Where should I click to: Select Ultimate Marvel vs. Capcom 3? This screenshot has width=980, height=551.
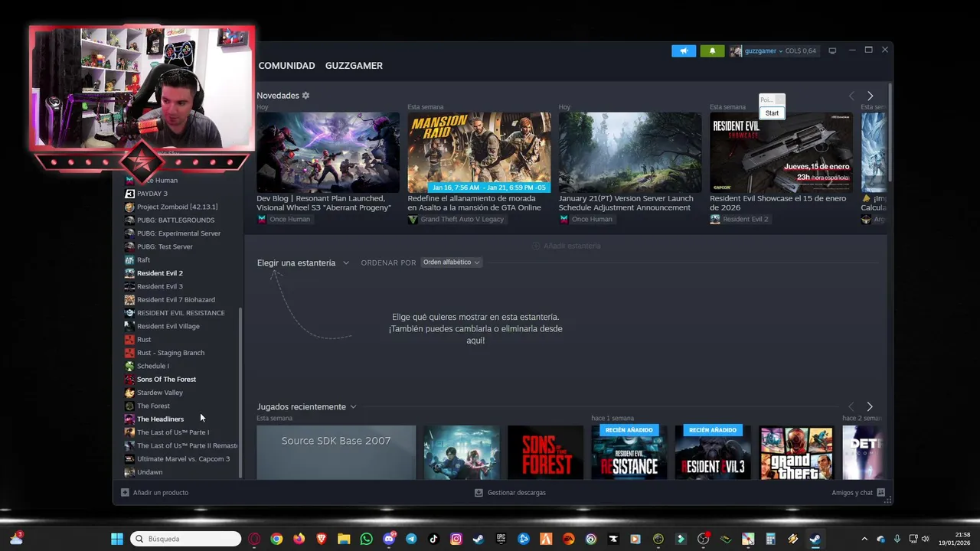tap(181, 459)
